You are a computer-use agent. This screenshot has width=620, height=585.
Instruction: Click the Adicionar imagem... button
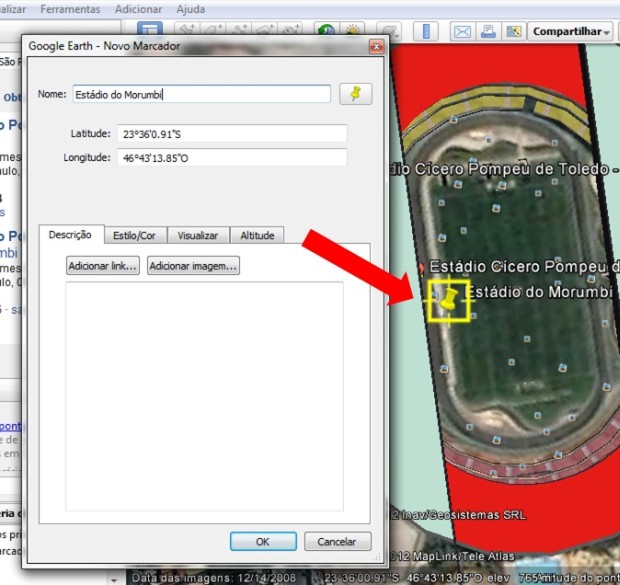pyautogui.click(x=193, y=266)
